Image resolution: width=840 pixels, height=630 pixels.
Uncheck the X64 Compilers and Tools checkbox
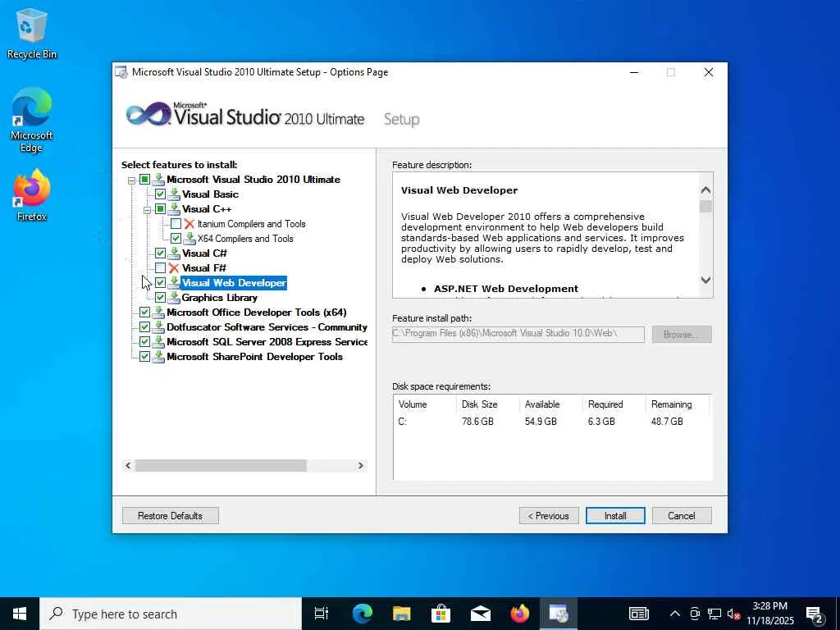point(176,239)
